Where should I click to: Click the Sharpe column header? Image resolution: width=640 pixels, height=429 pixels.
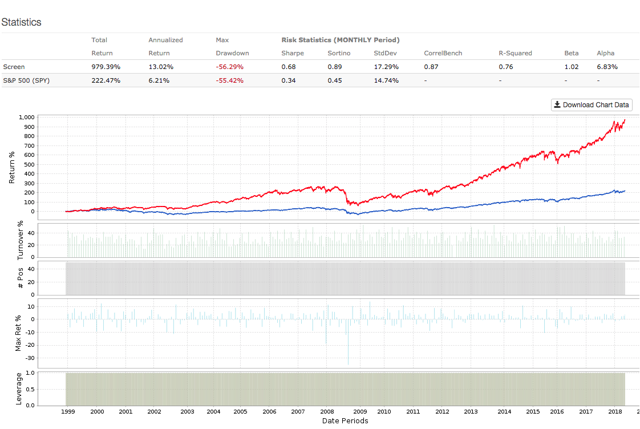[293, 53]
